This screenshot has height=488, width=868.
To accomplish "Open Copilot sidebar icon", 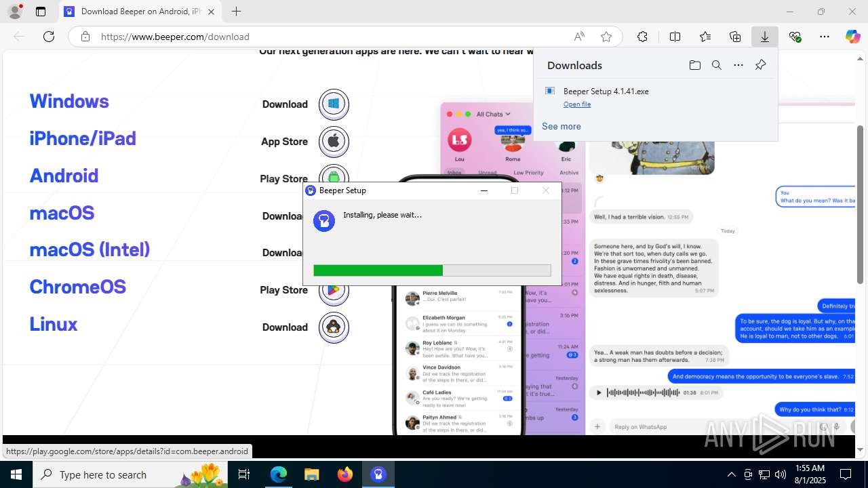I will click(852, 37).
